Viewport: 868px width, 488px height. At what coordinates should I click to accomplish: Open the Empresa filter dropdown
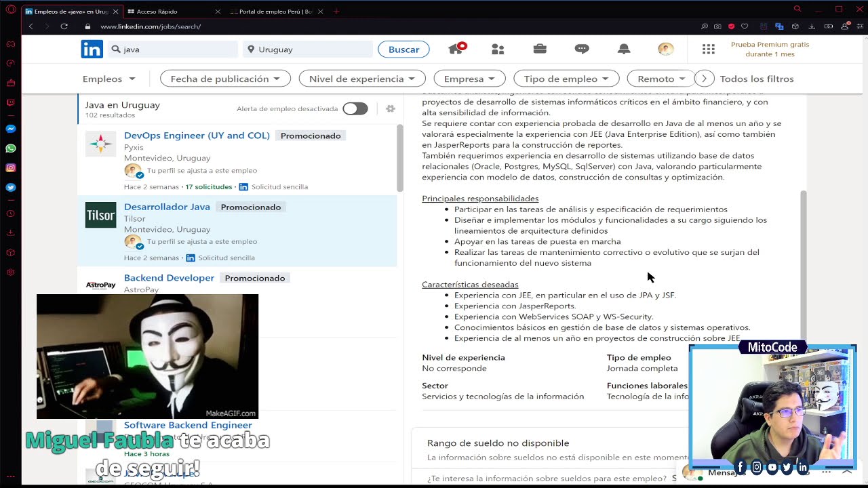(x=469, y=79)
